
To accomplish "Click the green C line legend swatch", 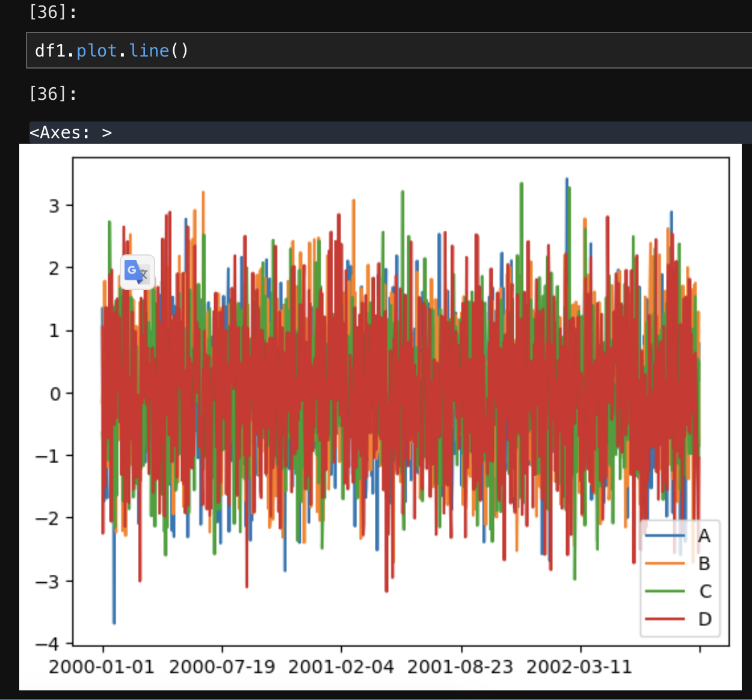I will (x=665, y=591).
